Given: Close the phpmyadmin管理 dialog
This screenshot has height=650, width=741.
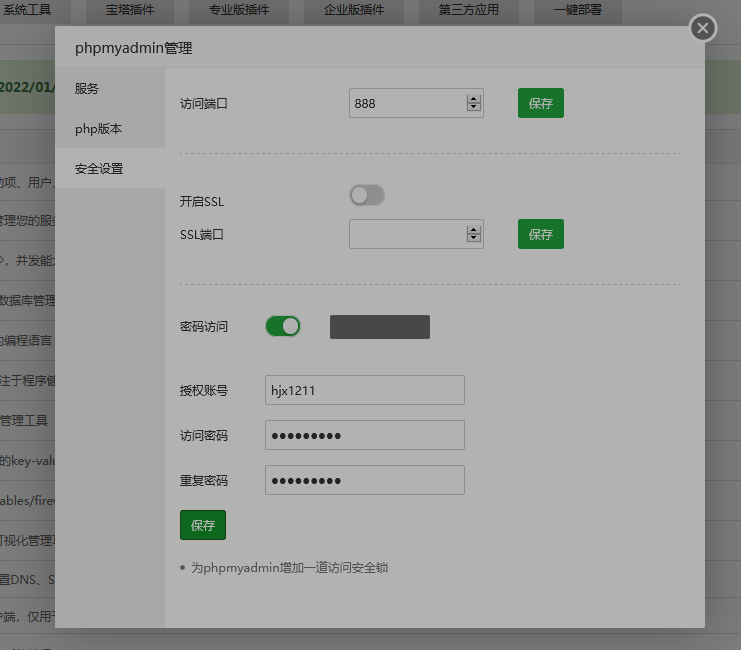Looking at the screenshot, I should coord(703,28).
